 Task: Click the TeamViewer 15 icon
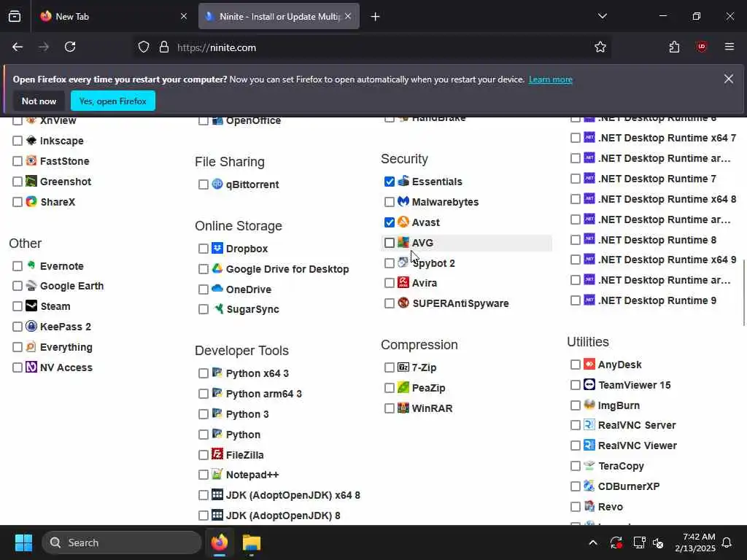(x=589, y=385)
